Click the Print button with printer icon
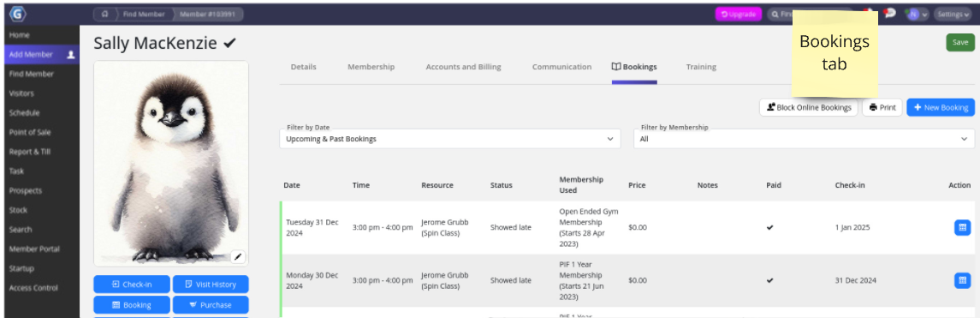This screenshot has height=318, width=980. pyautogui.click(x=882, y=108)
